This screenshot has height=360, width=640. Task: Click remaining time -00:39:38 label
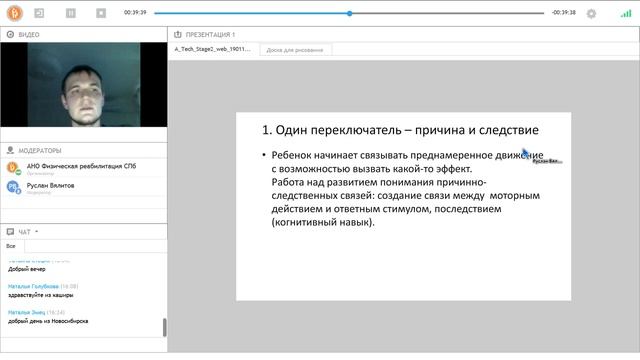[564, 13]
